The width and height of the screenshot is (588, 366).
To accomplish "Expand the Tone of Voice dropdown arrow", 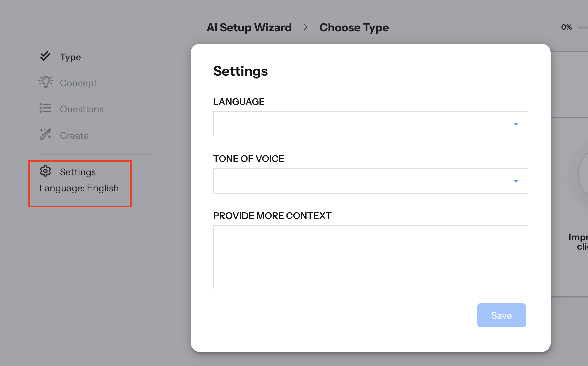I will tap(516, 181).
